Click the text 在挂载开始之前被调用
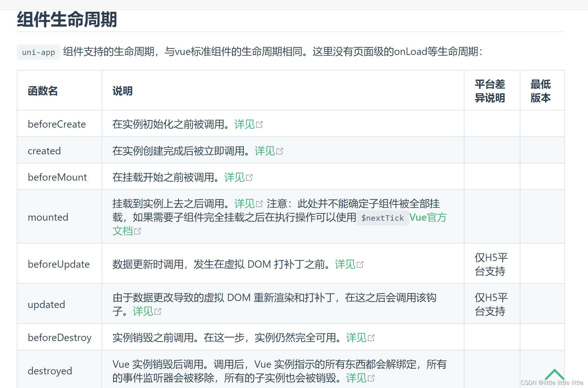588x388 pixels. point(166,177)
